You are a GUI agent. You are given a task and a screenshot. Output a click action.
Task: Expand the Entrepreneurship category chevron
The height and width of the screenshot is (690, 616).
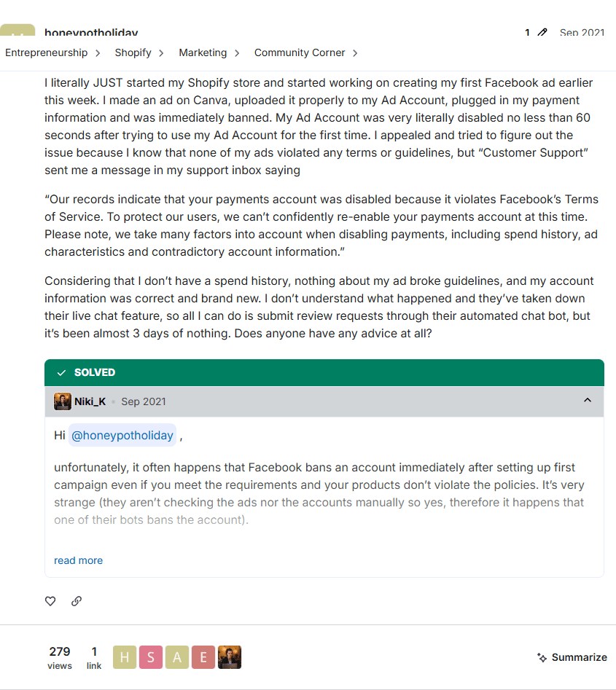point(98,53)
